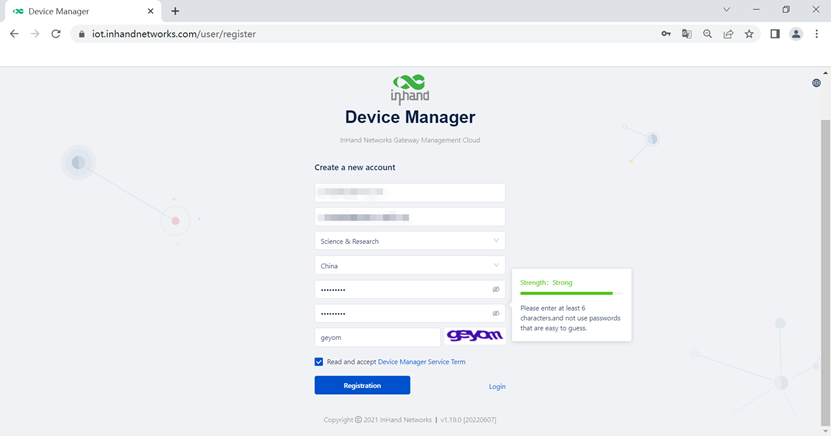Click the Strength: Strong label
The width and height of the screenshot is (831, 436).
546,282
